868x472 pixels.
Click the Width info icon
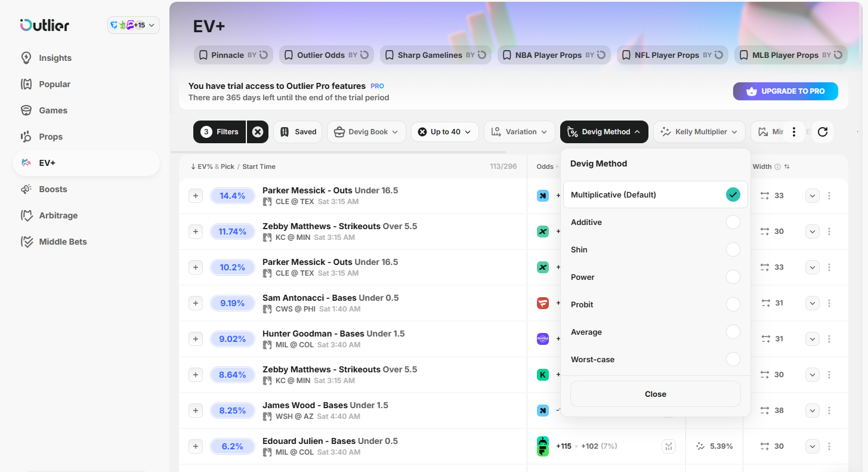pos(777,167)
